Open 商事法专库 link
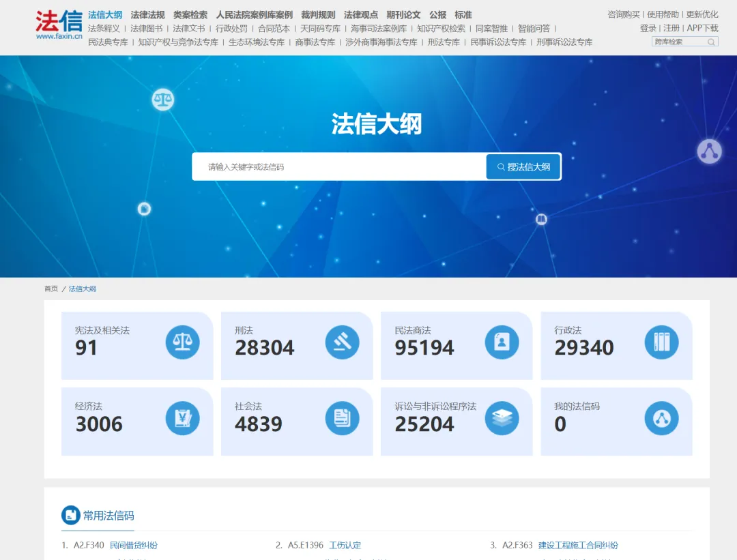The height and width of the screenshot is (560, 737). 315,42
